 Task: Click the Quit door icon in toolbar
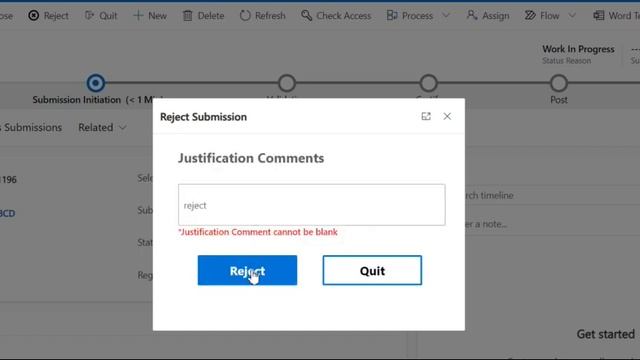pyautogui.click(x=89, y=16)
